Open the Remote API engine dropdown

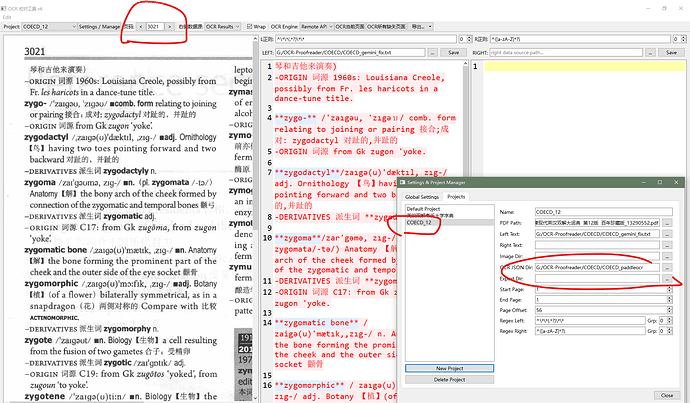(x=318, y=26)
